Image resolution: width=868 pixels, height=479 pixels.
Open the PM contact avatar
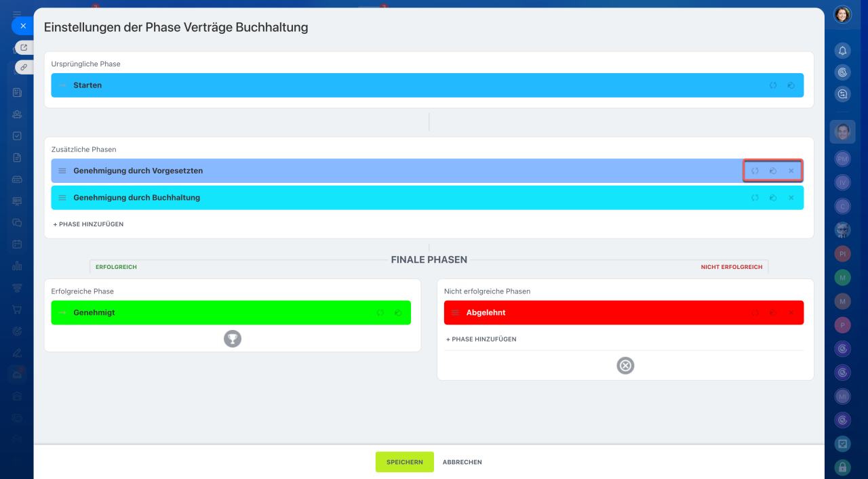pos(842,158)
